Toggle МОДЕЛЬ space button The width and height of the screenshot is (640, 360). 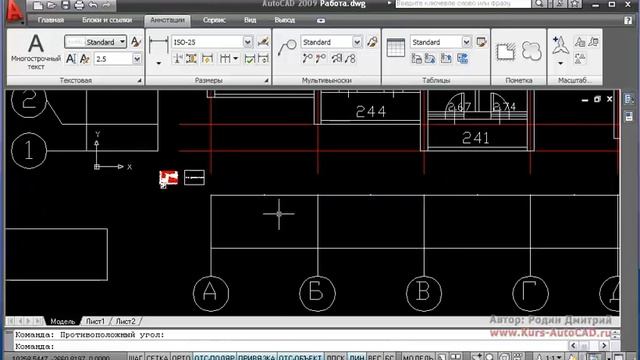418,358
